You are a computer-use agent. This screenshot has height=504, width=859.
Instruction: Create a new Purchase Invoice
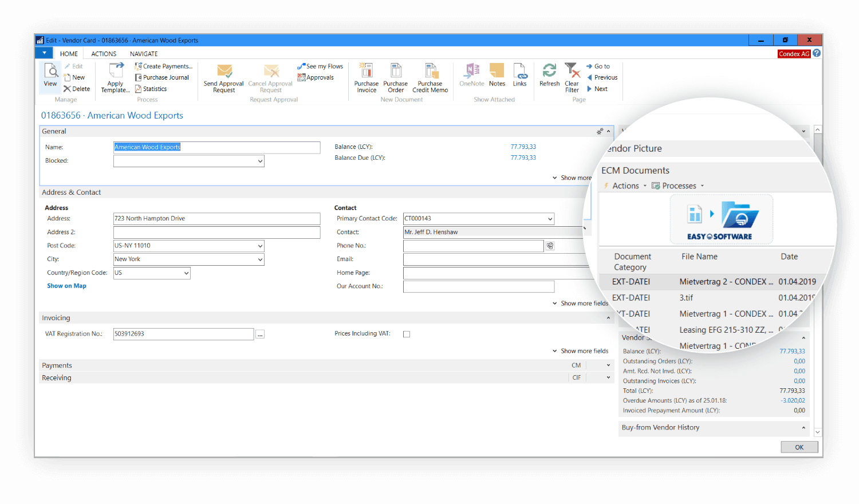[367, 78]
